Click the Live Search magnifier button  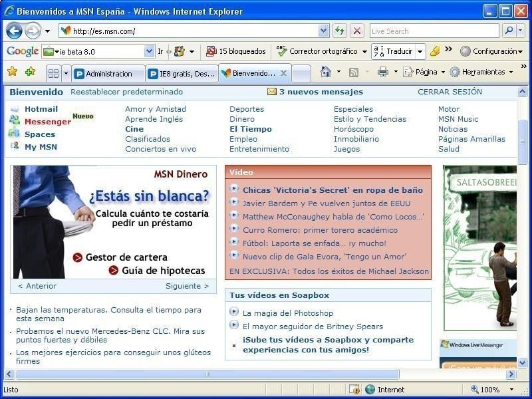pyautogui.click(x=509, y=31)
